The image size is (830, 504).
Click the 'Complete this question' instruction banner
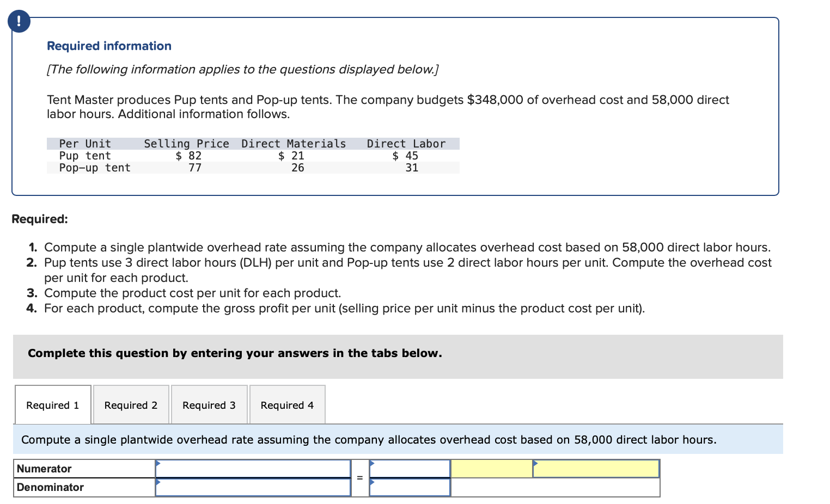tap(398, 357)
